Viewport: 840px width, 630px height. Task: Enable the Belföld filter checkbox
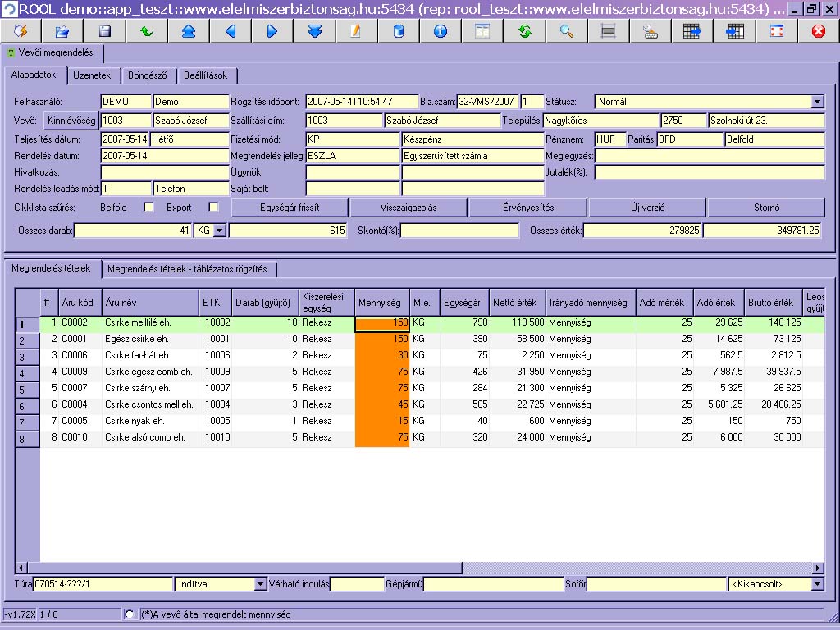pos(148,208)
